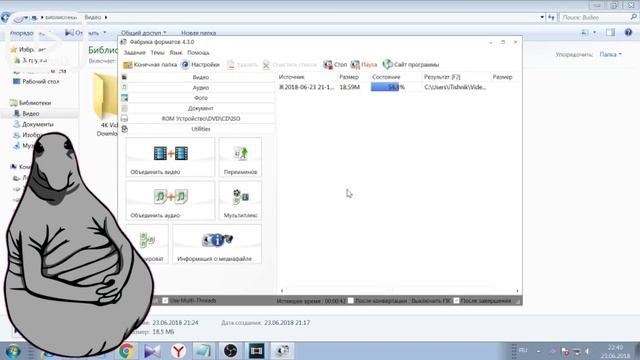Toggle the Explorer preview pane icon
The width and height of the screenshot is (640, 360).
click(610, 33)
